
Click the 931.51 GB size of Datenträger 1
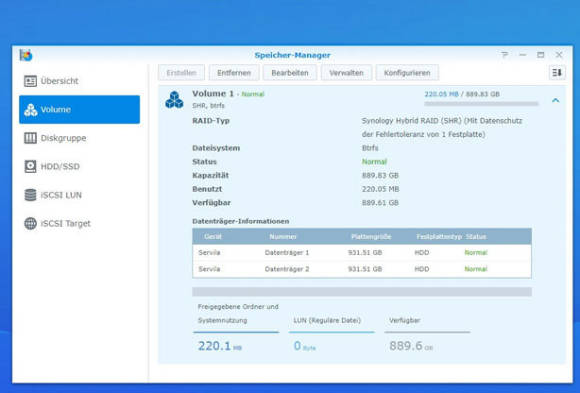365,253
